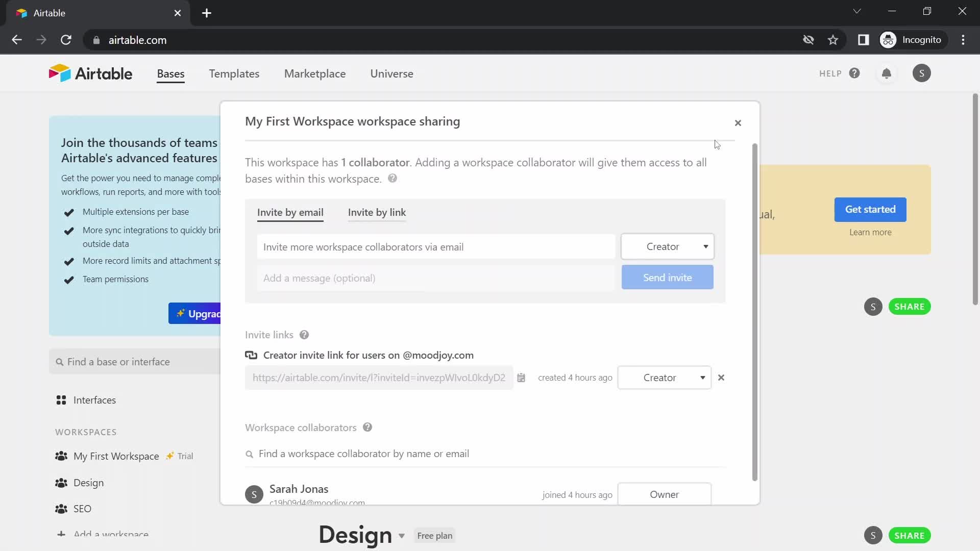Switch to Invite by link tab
The width and height of the screenshot is (980, 551).
[377, 212]
